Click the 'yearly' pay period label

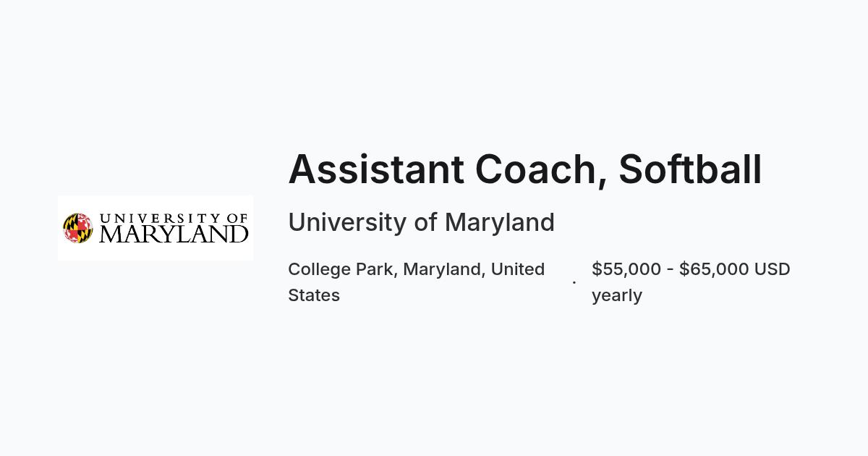[x=617, y=296]
